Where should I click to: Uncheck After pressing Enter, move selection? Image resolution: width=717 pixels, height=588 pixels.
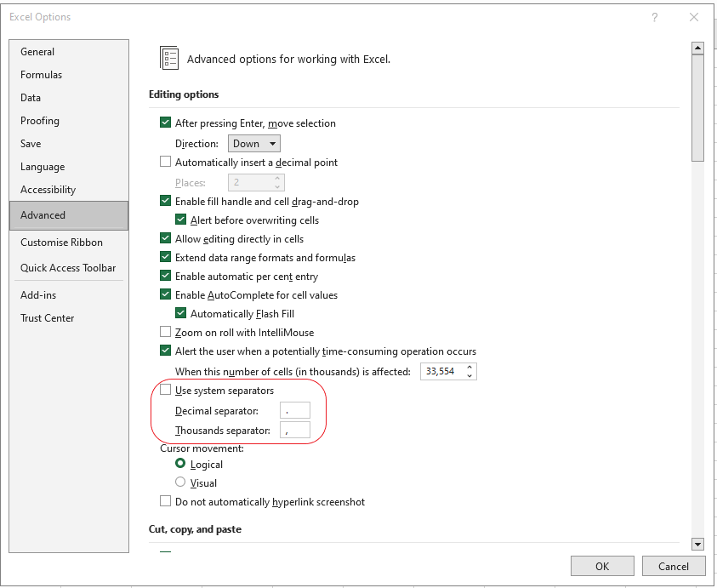tap(165, 123)
